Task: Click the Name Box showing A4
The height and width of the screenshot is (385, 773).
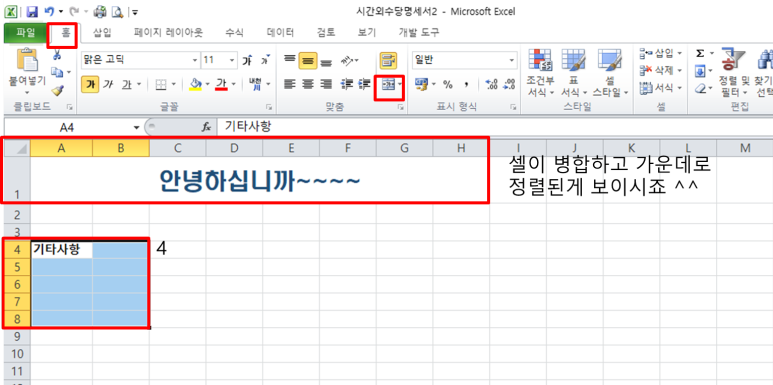Action: (67, 128)
